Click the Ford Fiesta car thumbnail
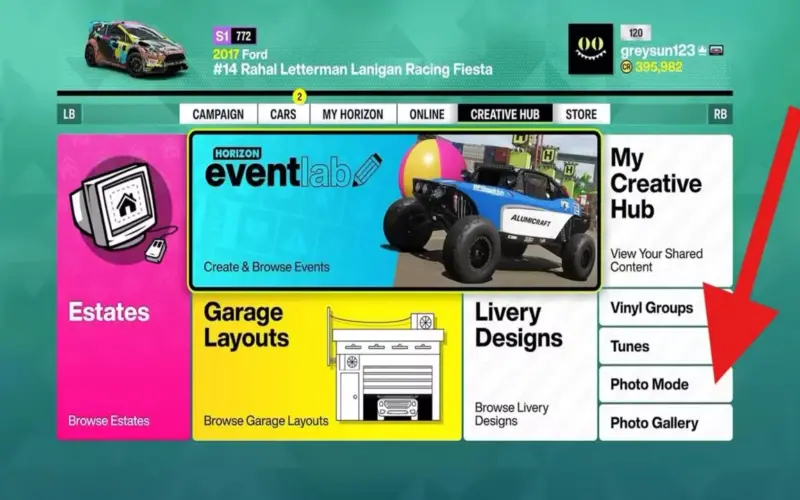This screenshot has width=800, height=500. point(136,49)
